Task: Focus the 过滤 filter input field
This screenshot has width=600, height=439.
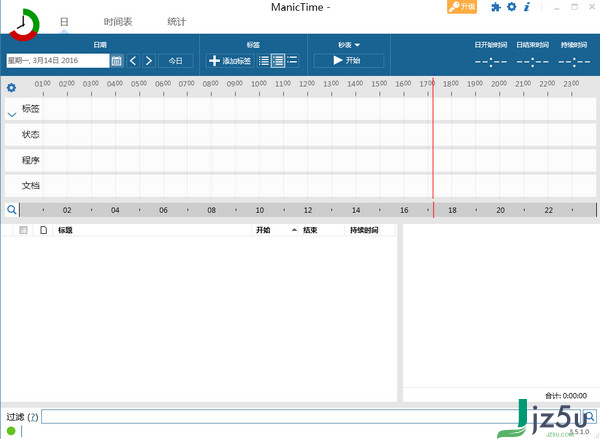Action: click(311, 416)
